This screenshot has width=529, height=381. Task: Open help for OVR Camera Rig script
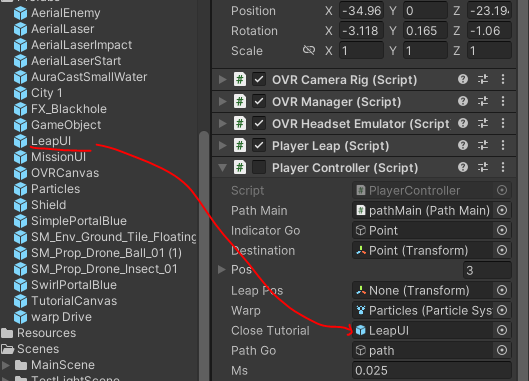463,79
